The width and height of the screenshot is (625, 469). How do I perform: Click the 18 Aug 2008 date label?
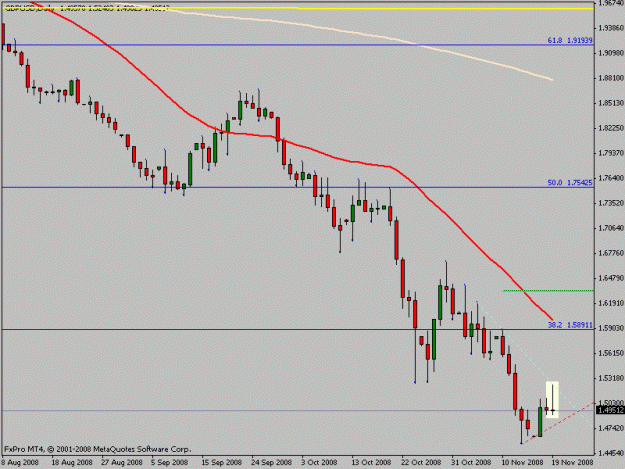pos(72,463)
